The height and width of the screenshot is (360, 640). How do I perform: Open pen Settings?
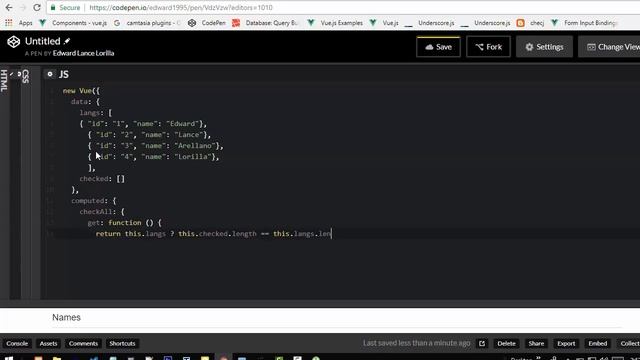(544, 47)
